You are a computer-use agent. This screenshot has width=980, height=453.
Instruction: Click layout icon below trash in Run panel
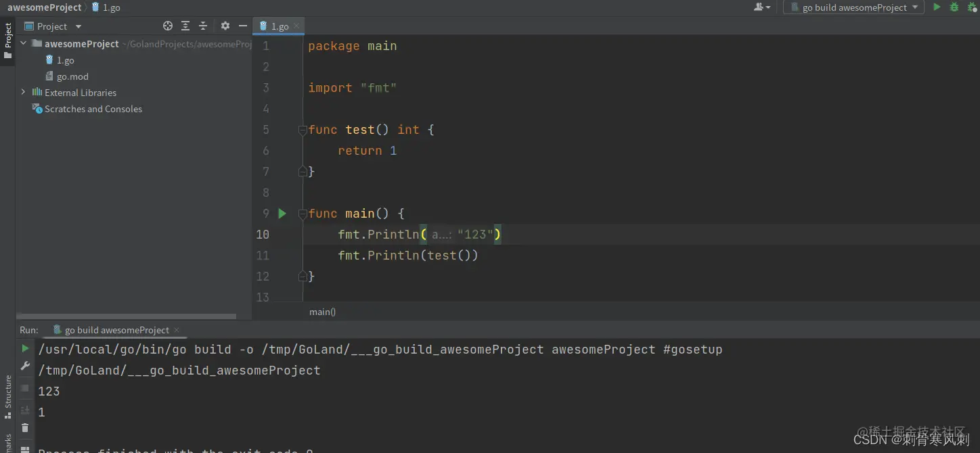[x=25, y=448]
